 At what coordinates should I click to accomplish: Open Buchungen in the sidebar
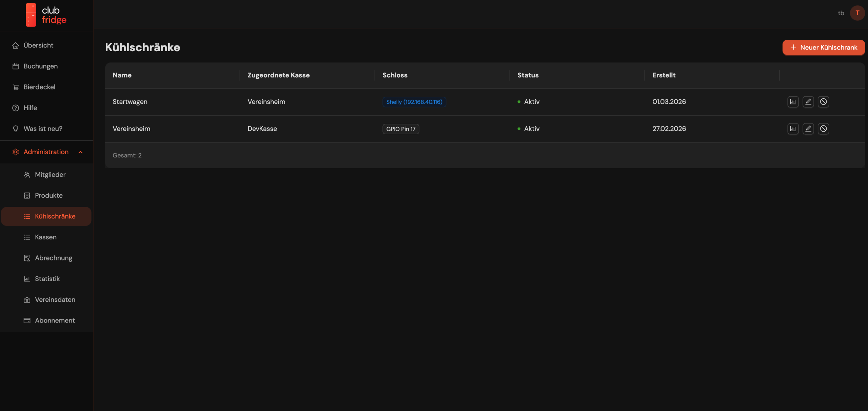[x=40, y=66]
